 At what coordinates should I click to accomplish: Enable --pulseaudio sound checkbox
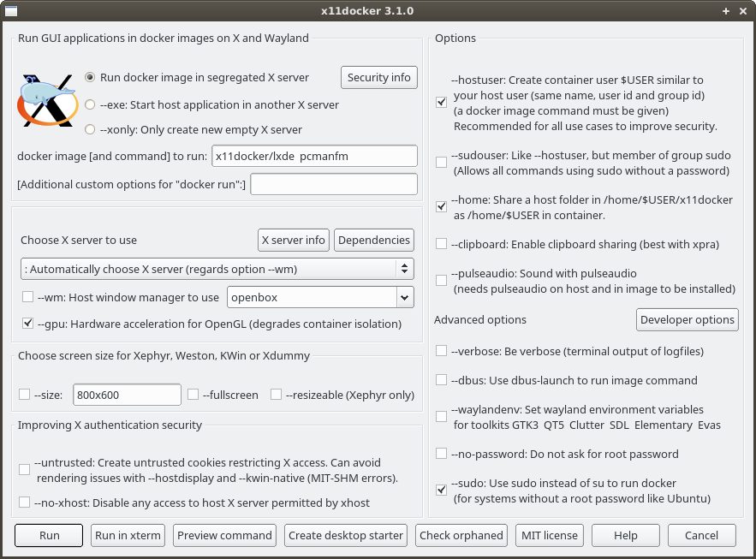[441, 281]
